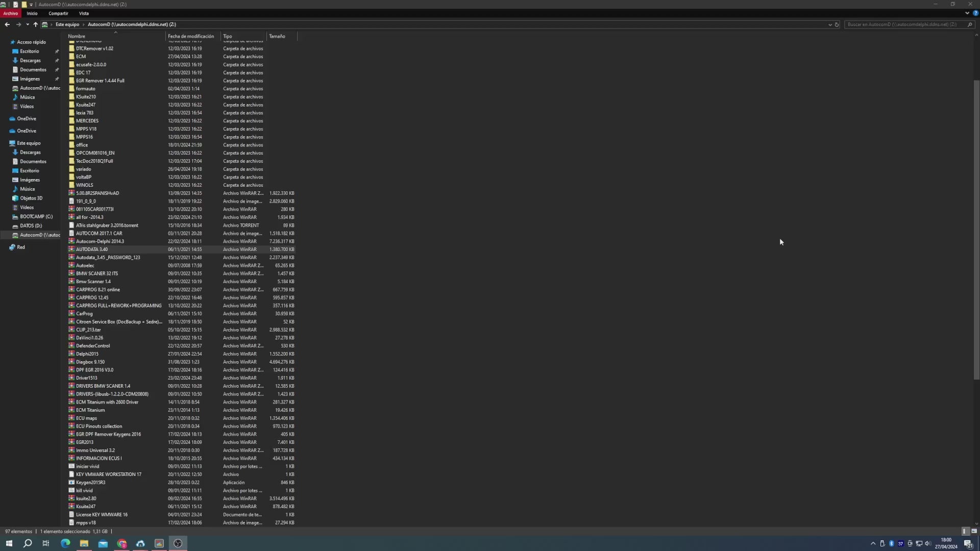Open volume control in tray
The height and width of the screenshot is (551, 980).
(928, 543)
